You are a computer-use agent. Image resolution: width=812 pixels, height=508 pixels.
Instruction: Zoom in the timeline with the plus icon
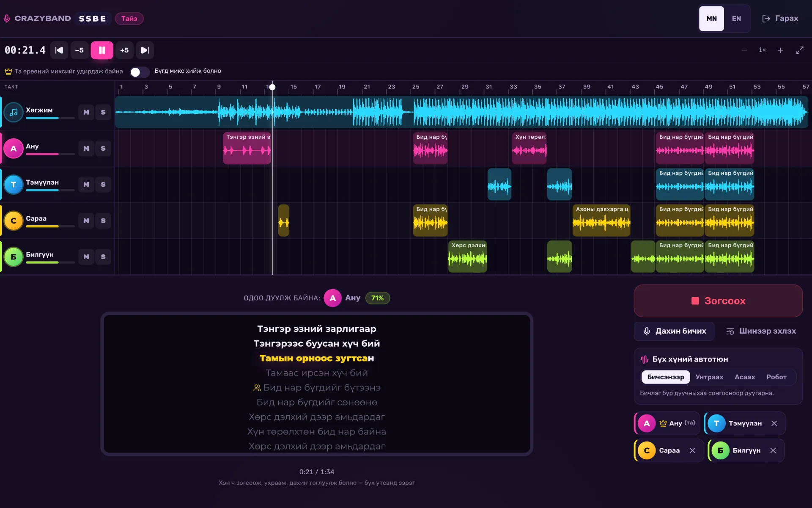coord(780,50)
